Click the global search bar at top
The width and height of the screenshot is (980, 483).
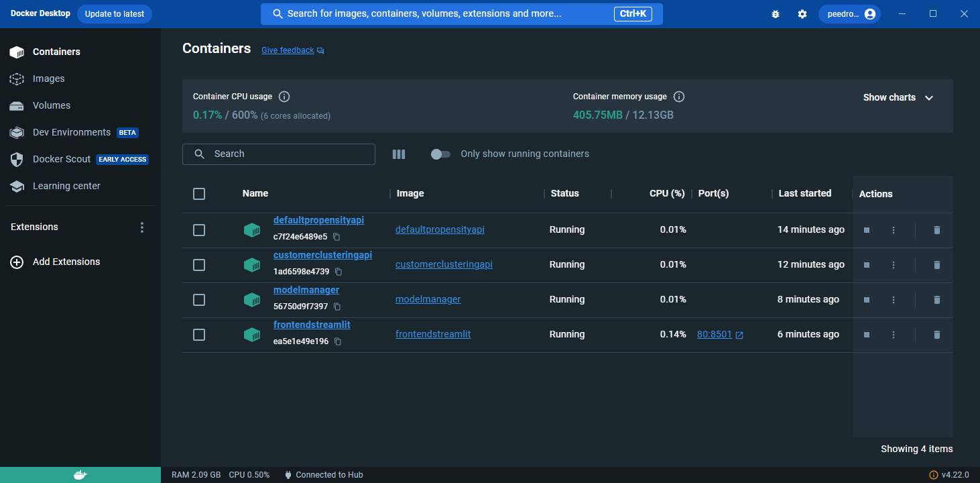(462, 14)
